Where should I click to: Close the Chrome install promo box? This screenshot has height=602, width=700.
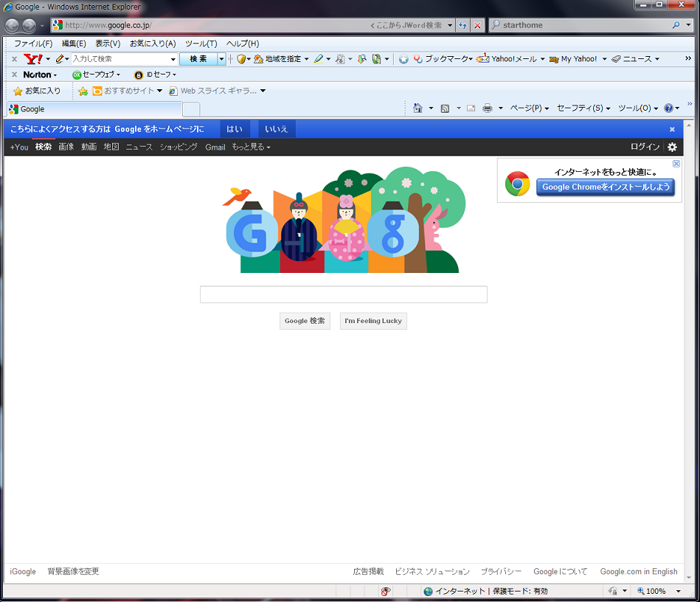coord(676,164)
